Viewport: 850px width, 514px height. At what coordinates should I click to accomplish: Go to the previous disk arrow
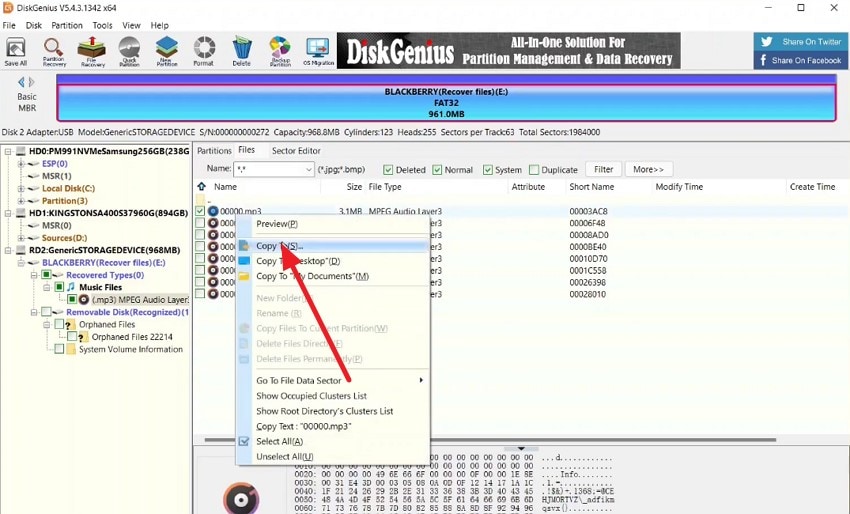(x=21, y=82)
